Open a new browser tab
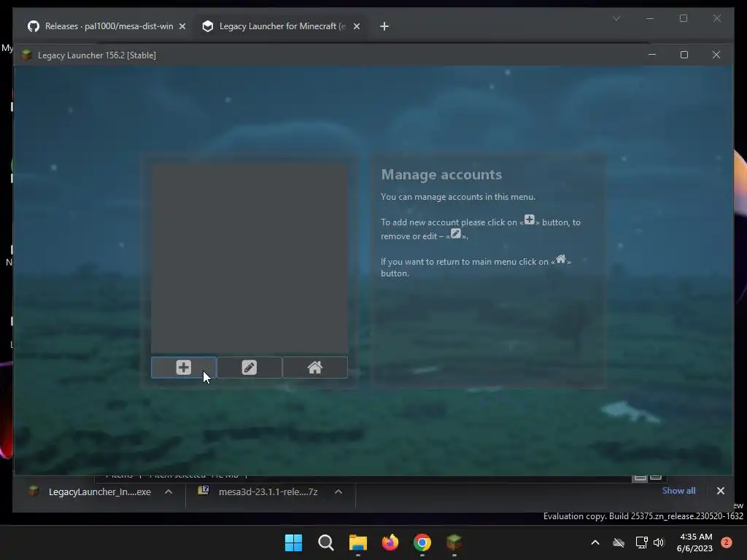 pyautogui.click(x=384, y=26)
